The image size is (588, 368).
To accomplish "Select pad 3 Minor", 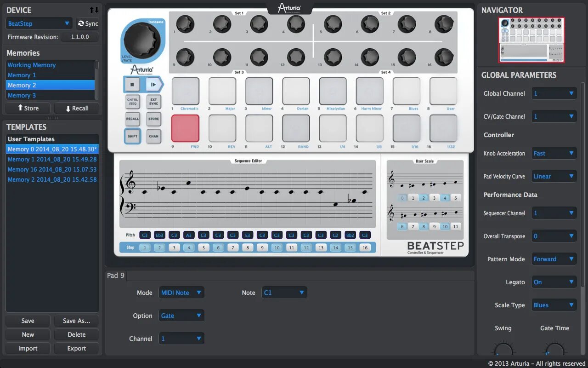I will pos(259,91).
